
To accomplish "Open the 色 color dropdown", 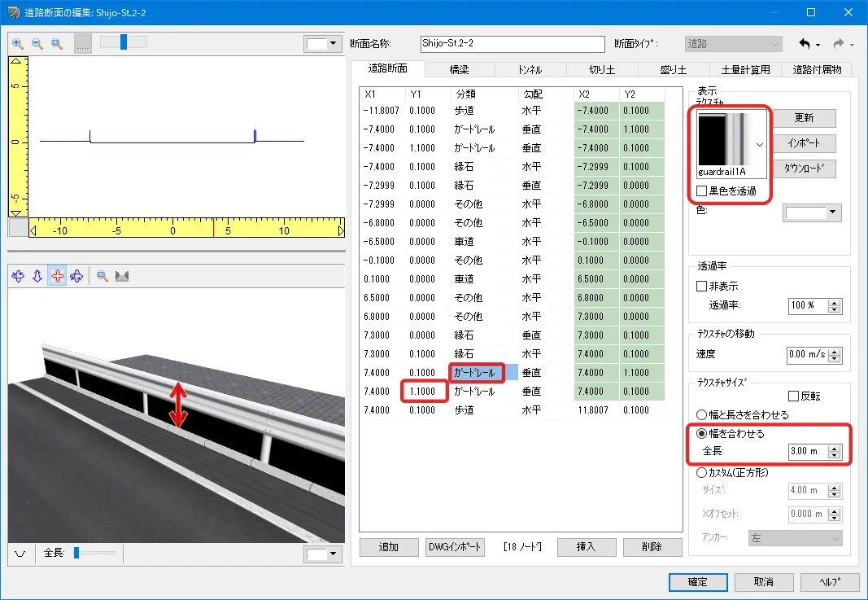I will click(x=812, y=213).
